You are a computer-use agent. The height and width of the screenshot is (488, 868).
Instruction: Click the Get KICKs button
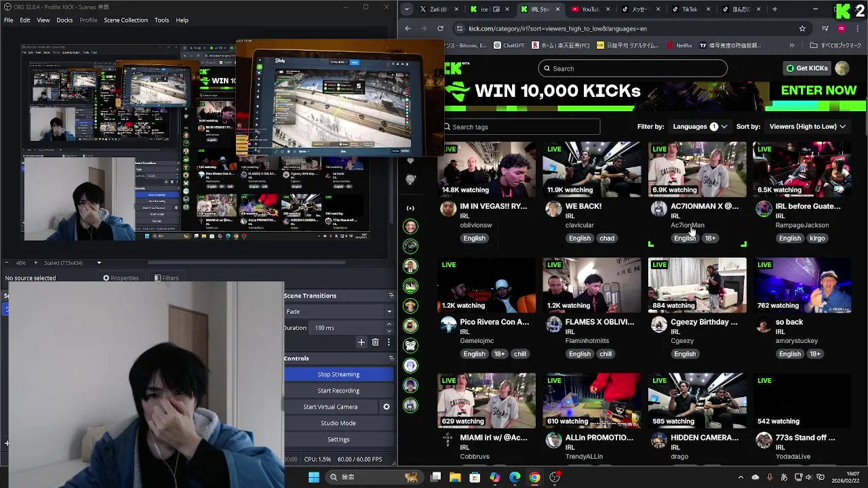(x=807, y=68)
